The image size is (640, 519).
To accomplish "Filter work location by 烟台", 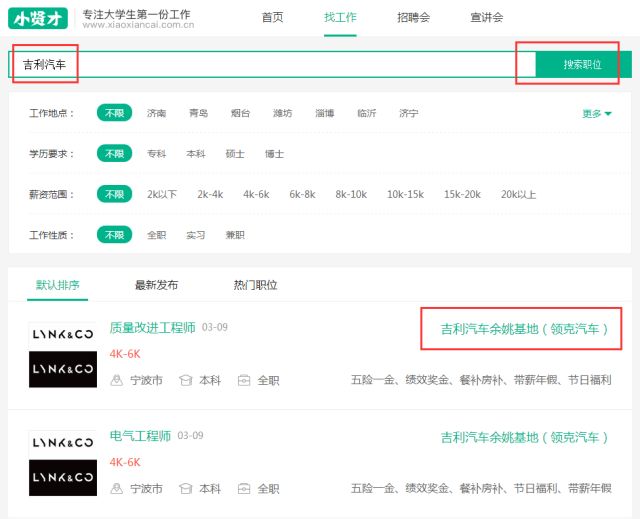I will click(x=240, y=113).
